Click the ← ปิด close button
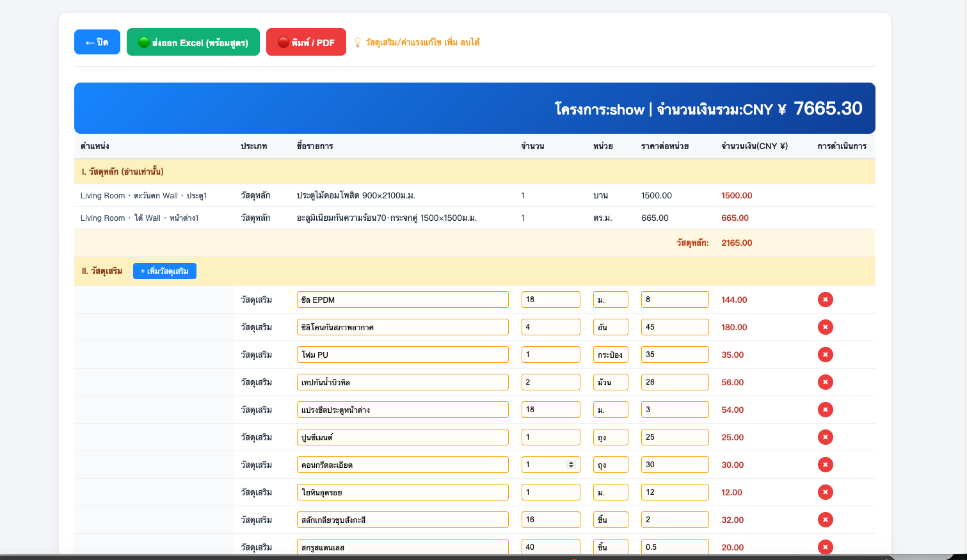 (x=97, y=42)
